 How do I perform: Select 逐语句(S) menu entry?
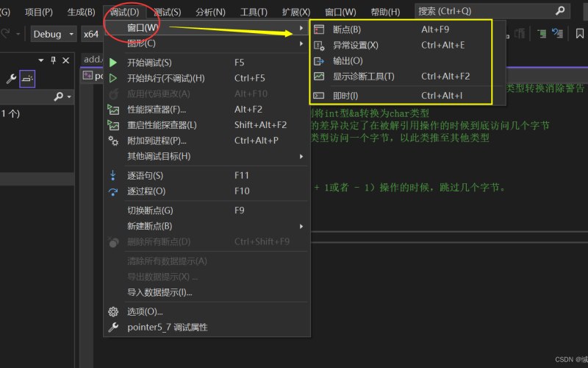(207, 175)
